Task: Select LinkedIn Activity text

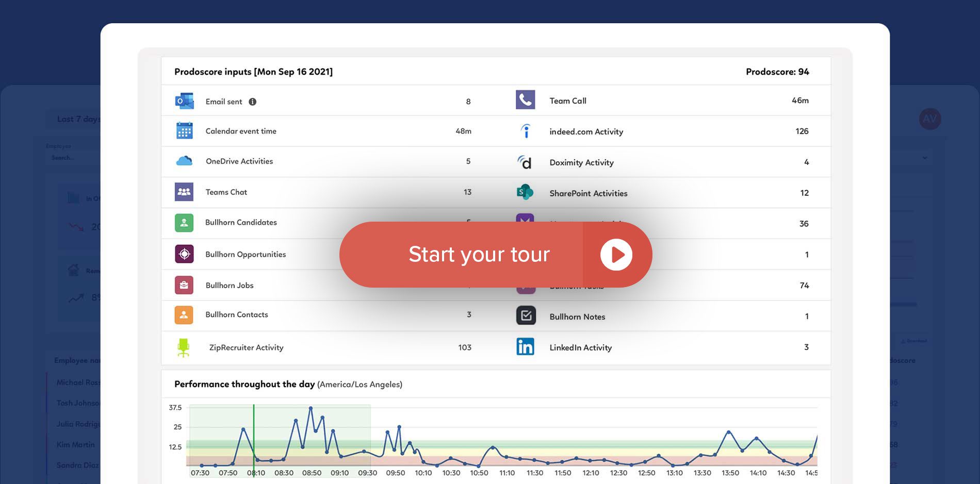Action: (581, 347)
